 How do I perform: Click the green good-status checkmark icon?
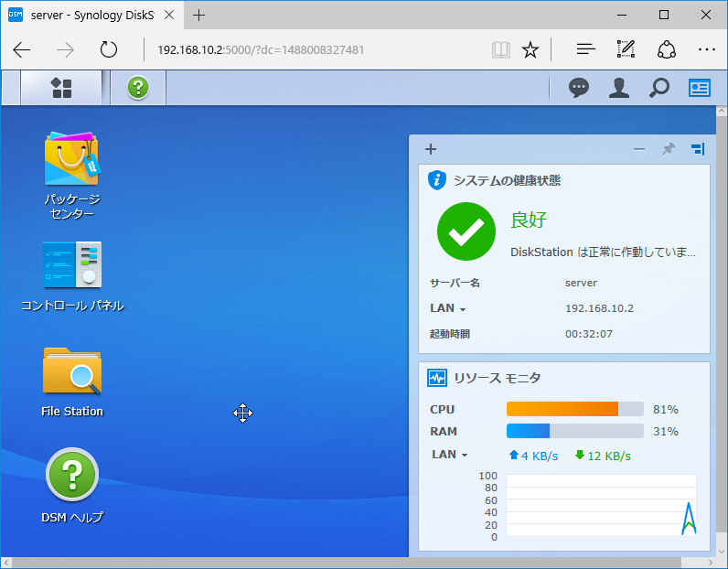pyautogui.click(x=466, y=231)
